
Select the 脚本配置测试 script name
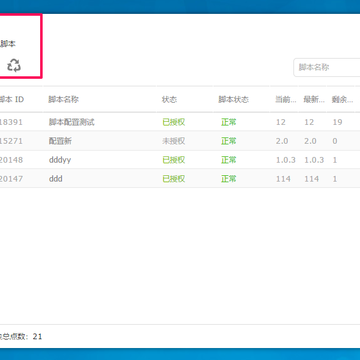point(72,122)
